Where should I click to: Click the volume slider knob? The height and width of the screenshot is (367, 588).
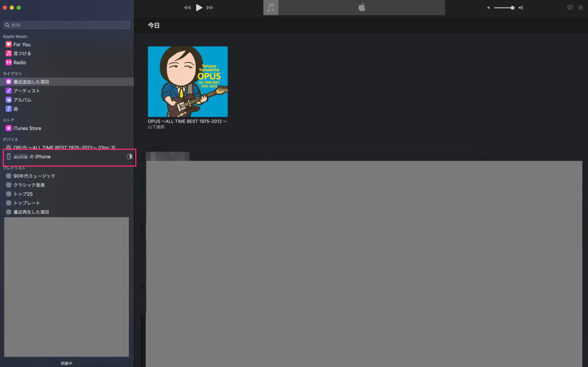pyautogui.click(x=512, y=8)
